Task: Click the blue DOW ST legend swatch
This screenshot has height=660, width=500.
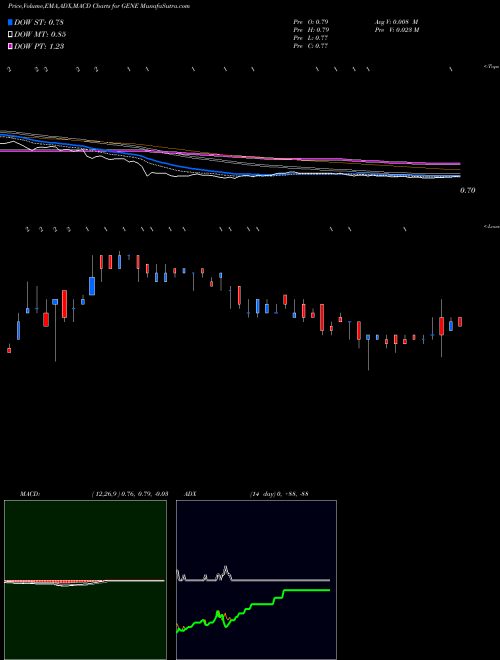Action: [10, 22]
